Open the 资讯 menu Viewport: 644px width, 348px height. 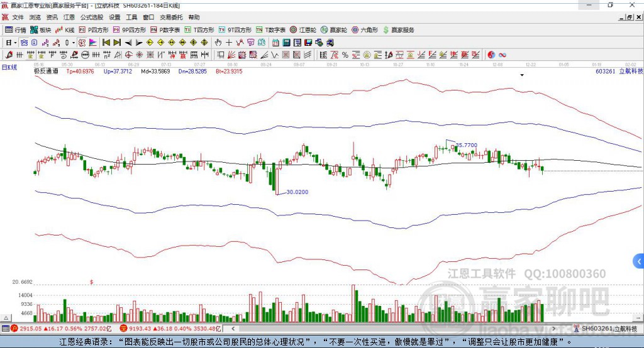(x=52, y=17)
